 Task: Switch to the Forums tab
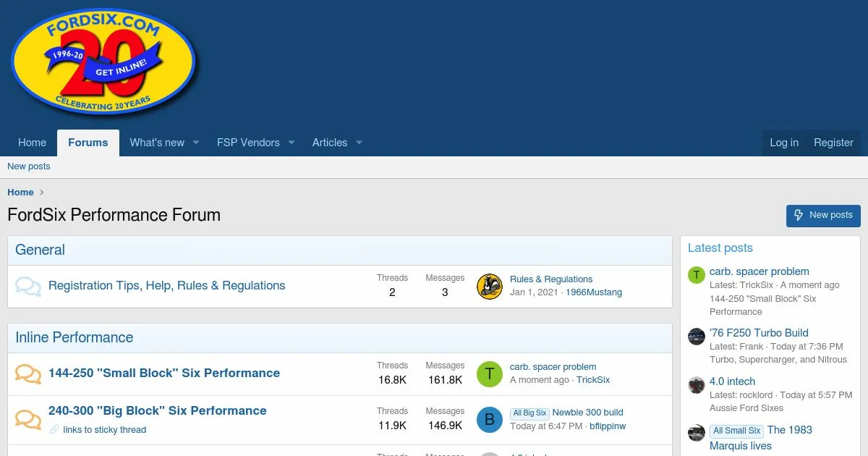pyautogui.click(x=88, y=143)
